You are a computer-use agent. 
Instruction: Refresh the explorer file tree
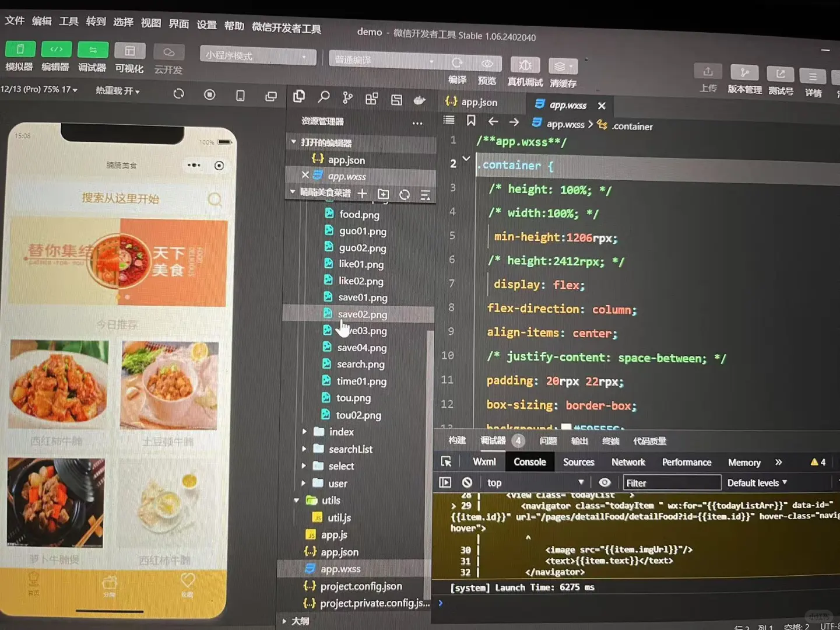tap(405, 194)
